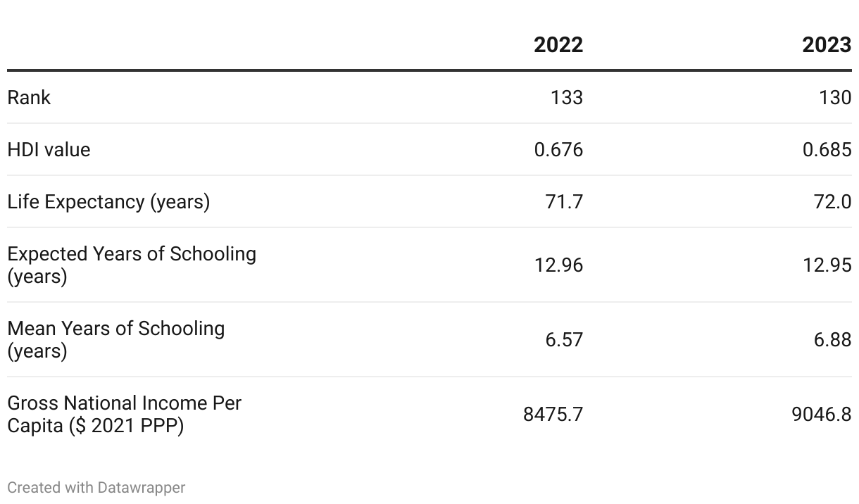
Task: Select expected schooling value 12.95
Action: [827, 265]
